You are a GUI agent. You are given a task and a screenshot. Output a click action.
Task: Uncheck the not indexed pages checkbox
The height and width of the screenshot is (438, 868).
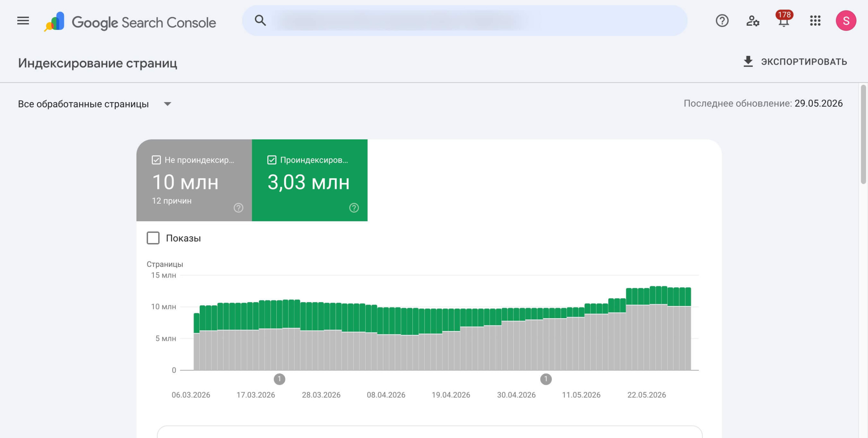coord(156,160)
